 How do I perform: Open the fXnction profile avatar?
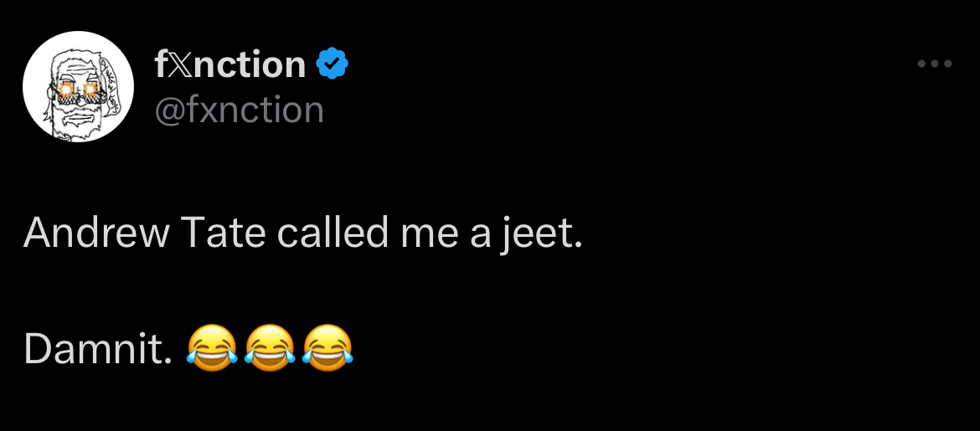point(78,87)
